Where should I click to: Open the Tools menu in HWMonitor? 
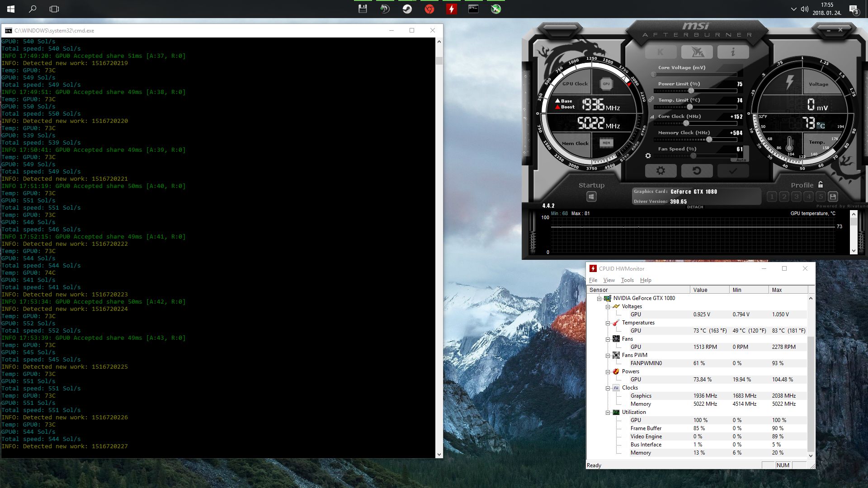[x=627, y=280]
